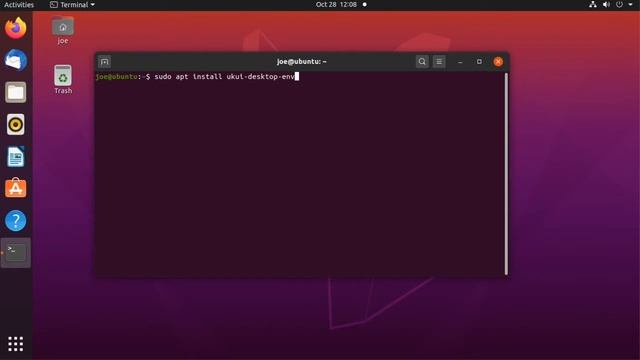Image resolution: width=640 pixels, height=360 pixels.
Task: Open the joe home folder icon
Action: (63, 30)
